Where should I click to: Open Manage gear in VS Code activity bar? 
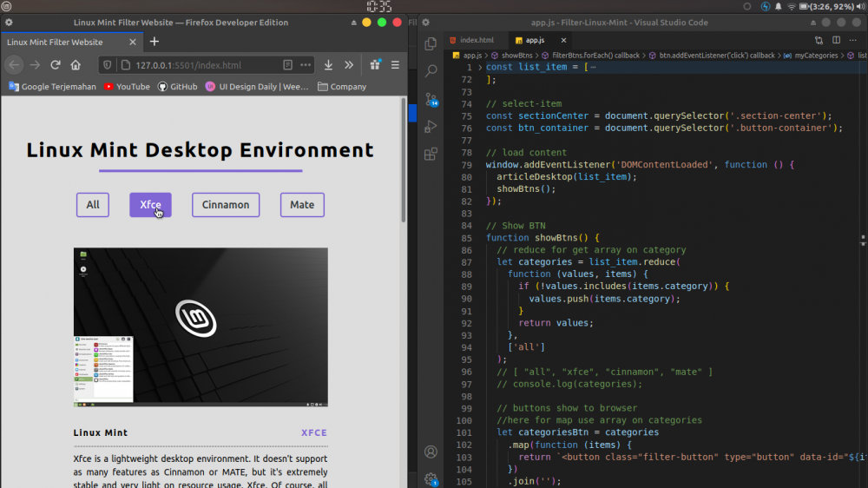431,478
